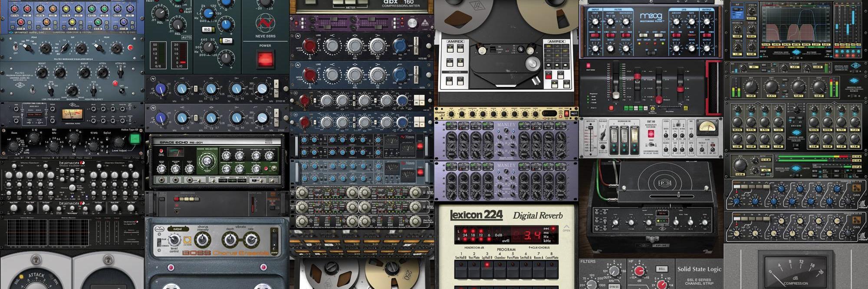Viewport: 868px width, 289px height.
Task: Click the Moog LFO RATE knob
Action: 691,21
